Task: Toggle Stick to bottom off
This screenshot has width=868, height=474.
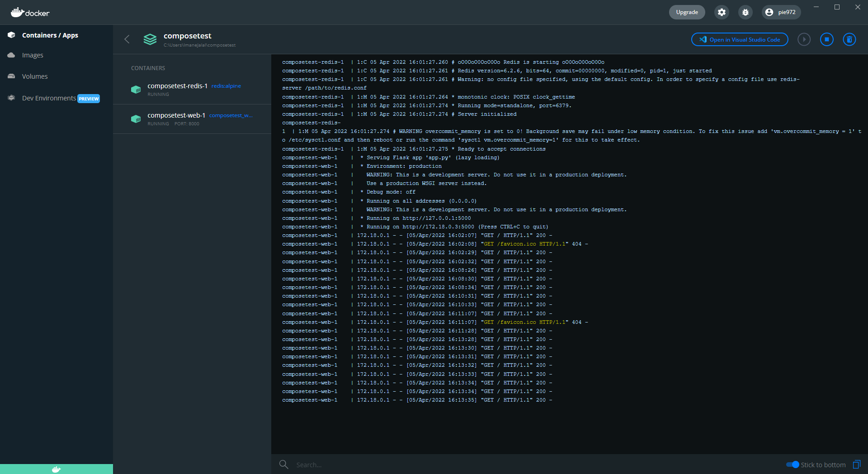Action: [793, 465]
